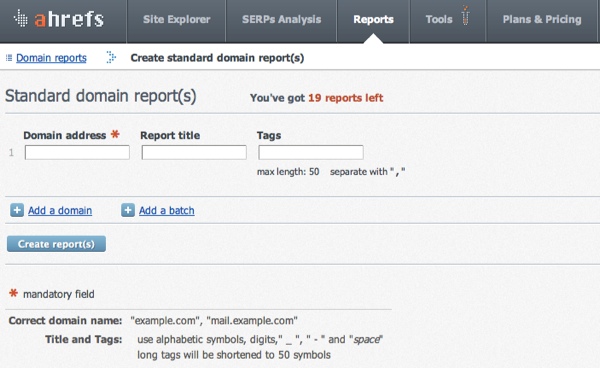Click the 'mandatory field' note
This screenshot has height=368, width=600.
59,294
